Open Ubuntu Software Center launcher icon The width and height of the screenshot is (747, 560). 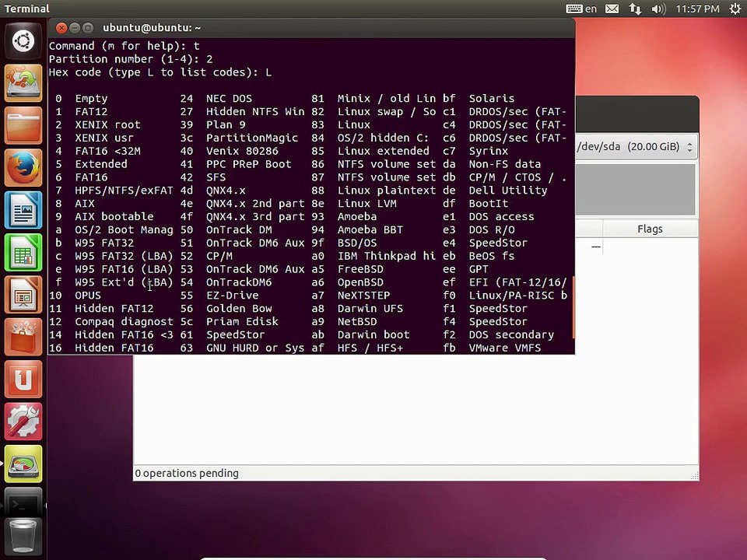pos(23,337)
